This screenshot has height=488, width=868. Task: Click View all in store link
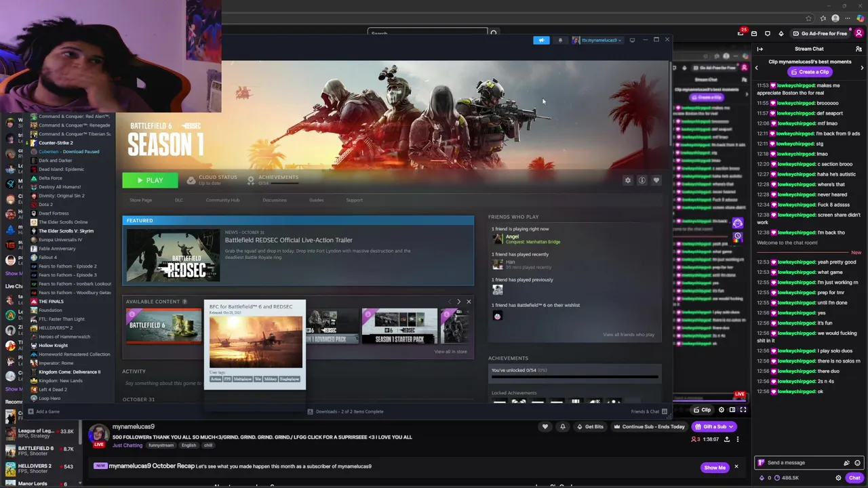coord(451,351)
